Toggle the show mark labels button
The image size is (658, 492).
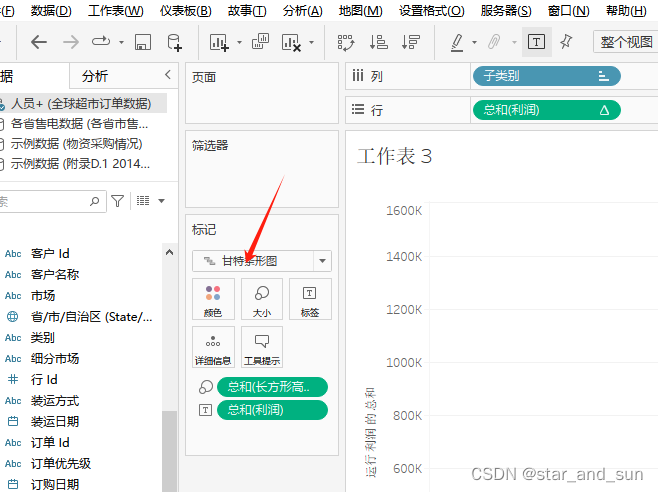tap(537, 42)
